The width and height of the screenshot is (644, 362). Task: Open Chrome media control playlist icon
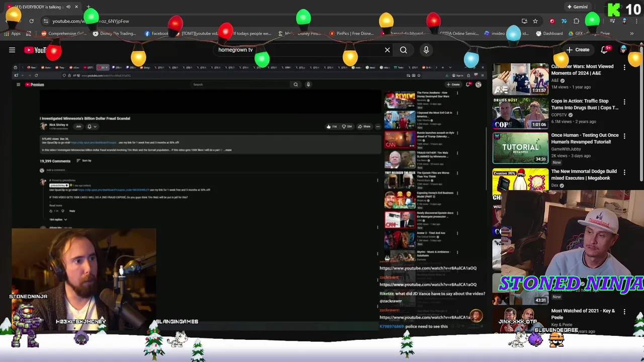point(612,21)
